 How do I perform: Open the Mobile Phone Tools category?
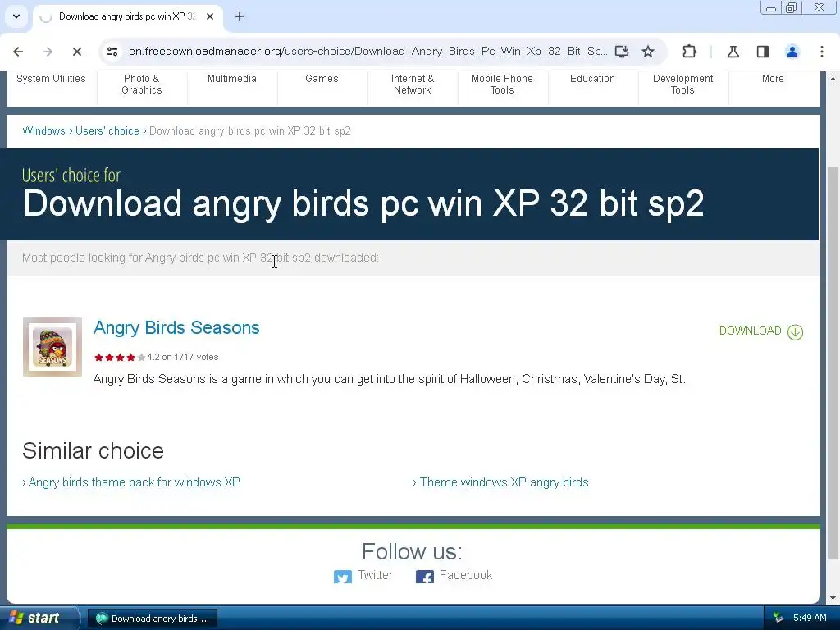point(503,84)
